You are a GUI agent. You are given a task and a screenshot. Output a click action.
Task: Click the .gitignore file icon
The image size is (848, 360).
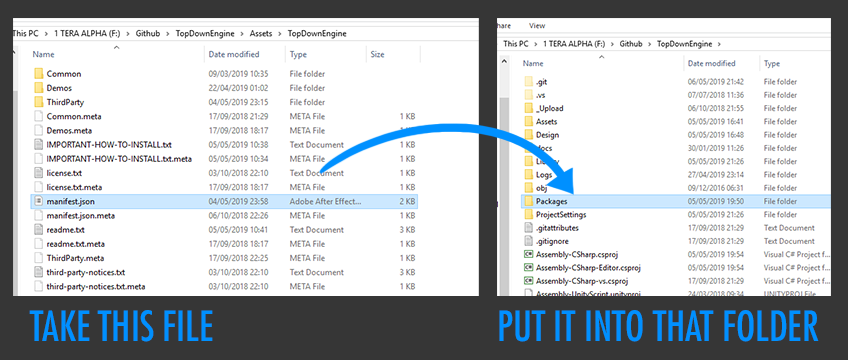pos(528,241)
